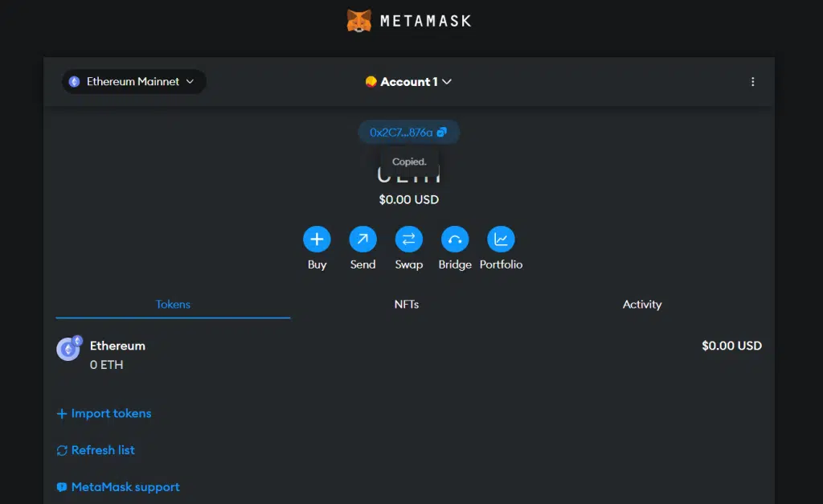Click the Account 1 avatar icon
The width and height of the screenshot is (823, 504).
[x=371, y=82]
